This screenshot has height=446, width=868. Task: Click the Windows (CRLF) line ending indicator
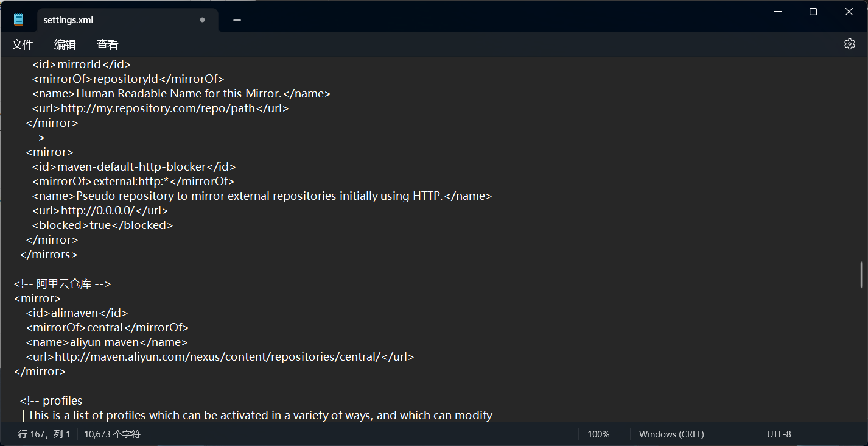671,434
